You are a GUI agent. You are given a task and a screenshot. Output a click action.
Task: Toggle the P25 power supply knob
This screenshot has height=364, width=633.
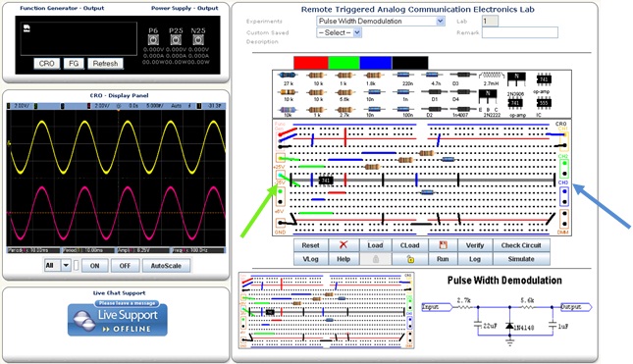pos(176,40)
